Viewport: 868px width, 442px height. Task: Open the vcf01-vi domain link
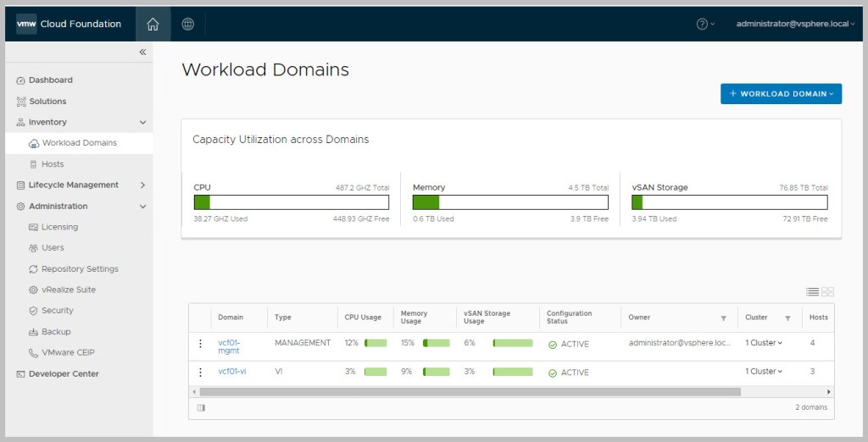click(231, 372)
